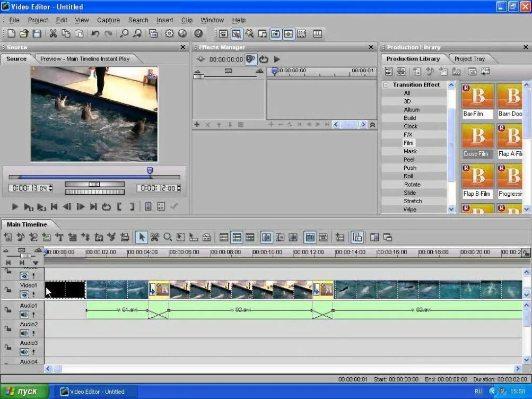This screenshot has height=399, width=532.
Task: Toggle loop playback in Effects Manager
Action: (x=264, y=59)
